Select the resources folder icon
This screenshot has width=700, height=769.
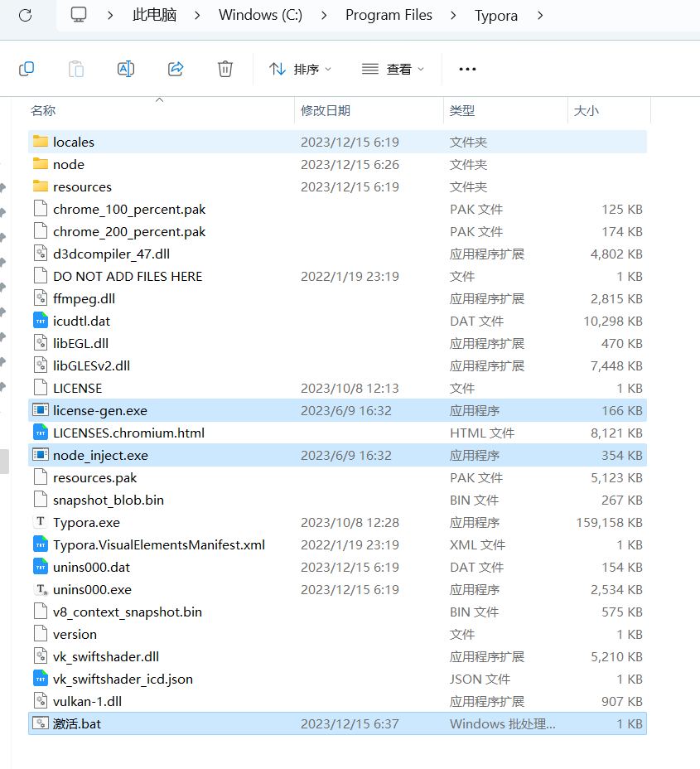[41, 186]
